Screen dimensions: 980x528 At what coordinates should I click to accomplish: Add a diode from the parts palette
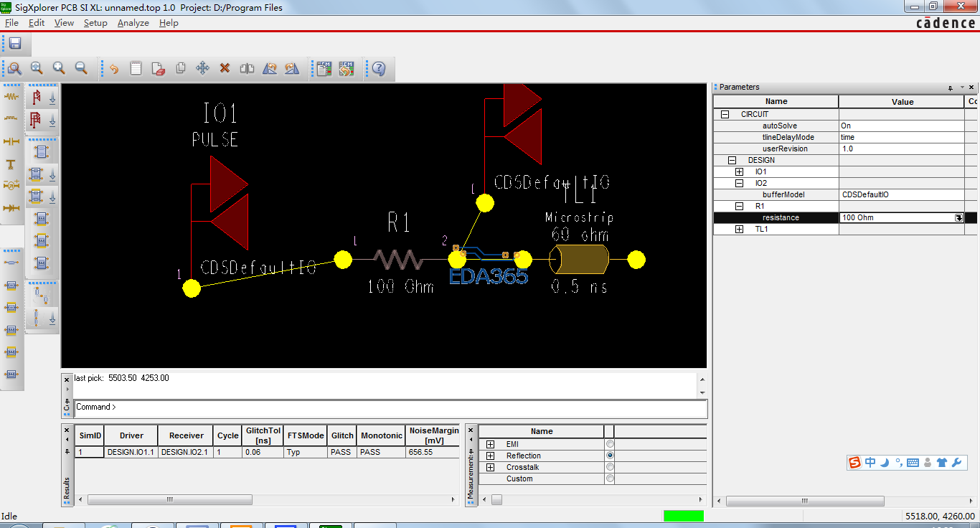11,208
